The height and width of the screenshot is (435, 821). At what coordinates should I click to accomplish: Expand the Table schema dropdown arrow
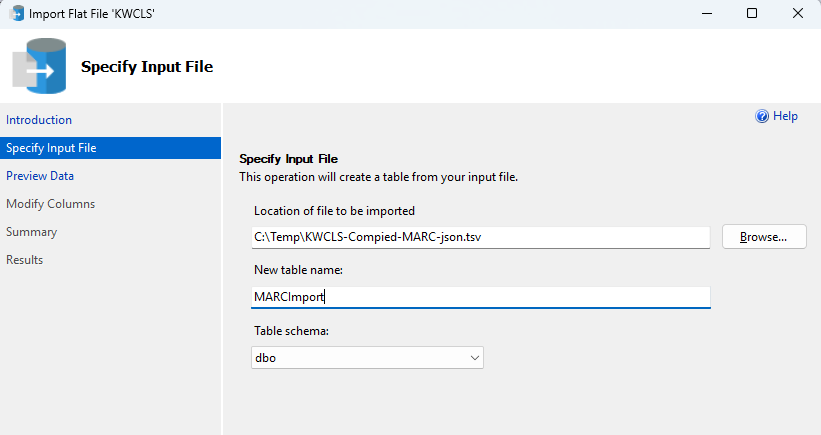[x=474, y=358]
